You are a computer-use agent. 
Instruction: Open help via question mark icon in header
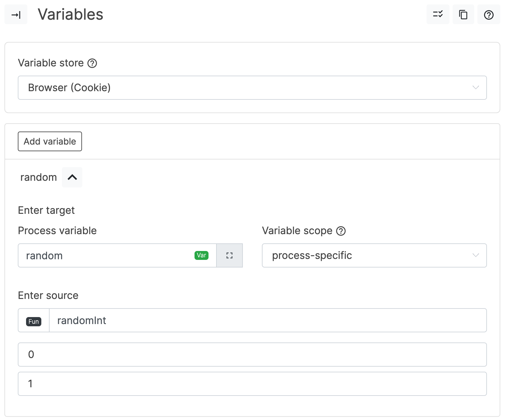[x=489, y=14]
